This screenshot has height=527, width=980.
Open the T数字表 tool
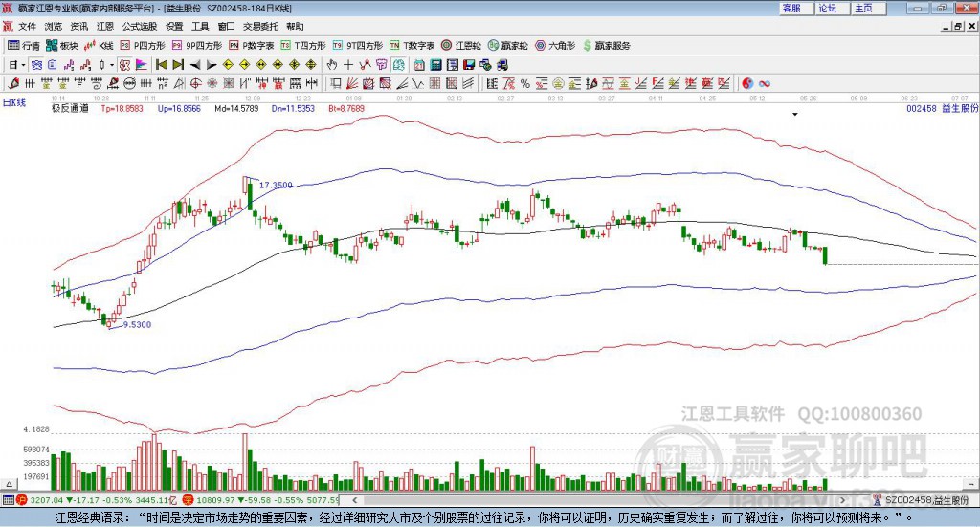pos(412,46)
